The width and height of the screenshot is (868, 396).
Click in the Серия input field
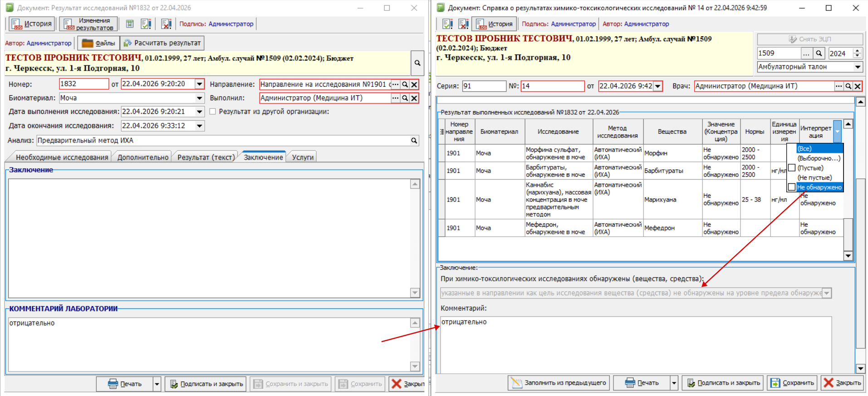[x=484, y=86]
